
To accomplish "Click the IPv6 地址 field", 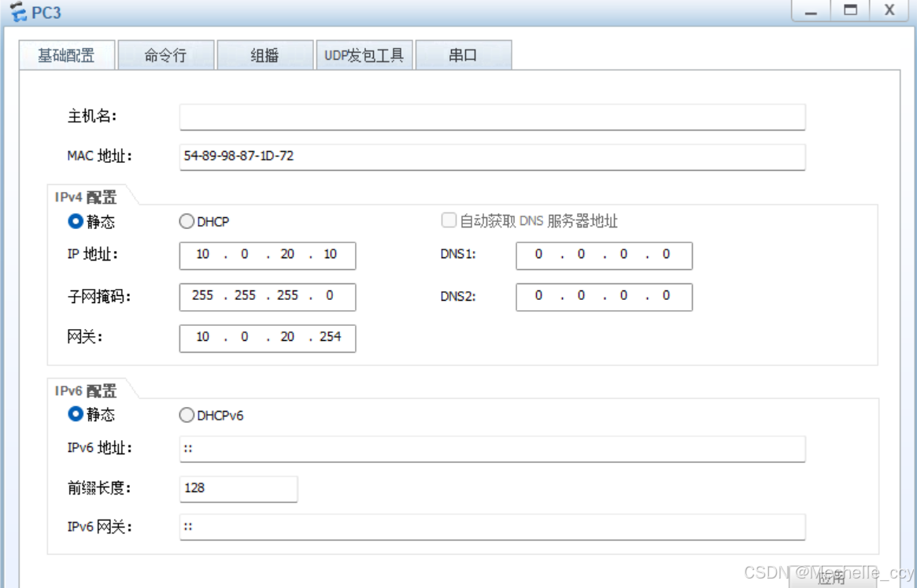I will click(x=493, y=449).
